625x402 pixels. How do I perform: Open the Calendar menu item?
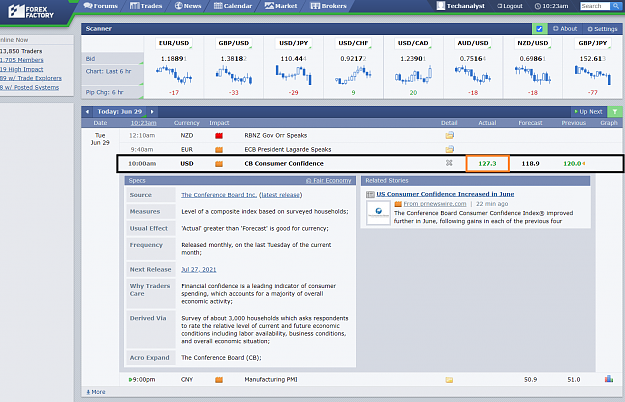point(233,6)
